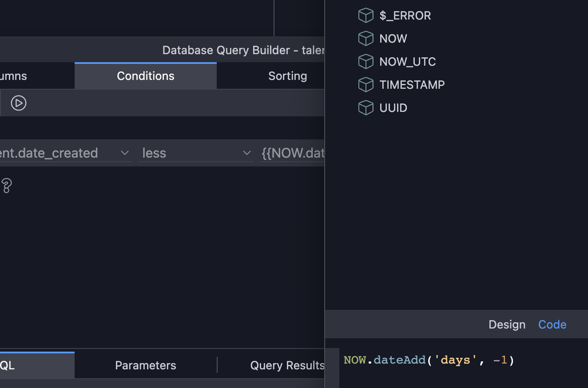Click the {{NOW.dat condition value field

(x=293, y=153)
